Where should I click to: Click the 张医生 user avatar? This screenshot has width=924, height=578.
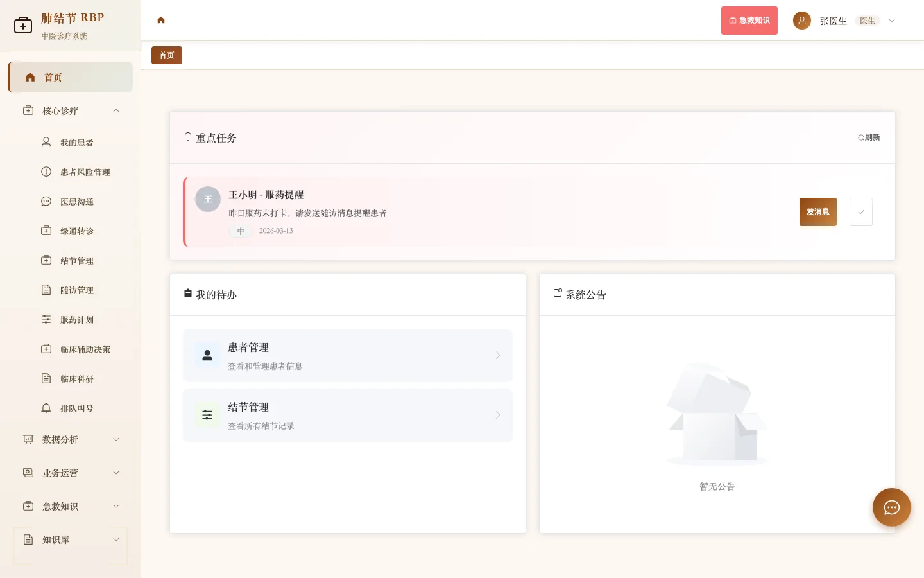coord(802,21)
